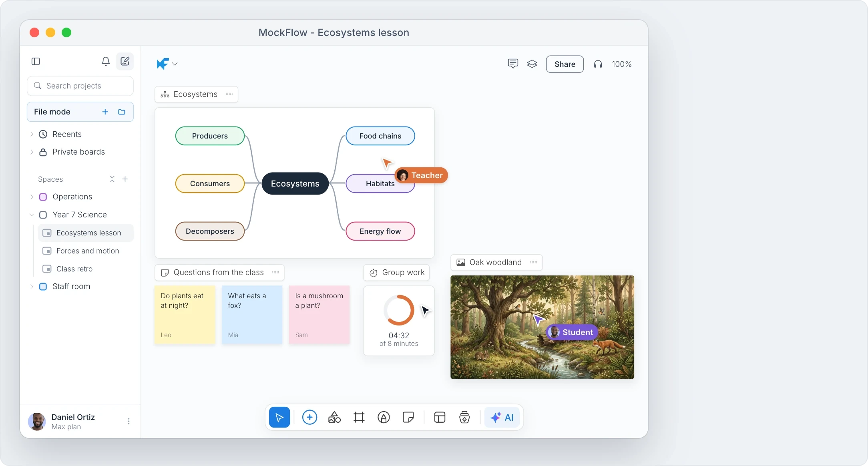Click the Search projects field
Image resolution: width=868 pixels, height=466 pixels.
coord(80,86)
